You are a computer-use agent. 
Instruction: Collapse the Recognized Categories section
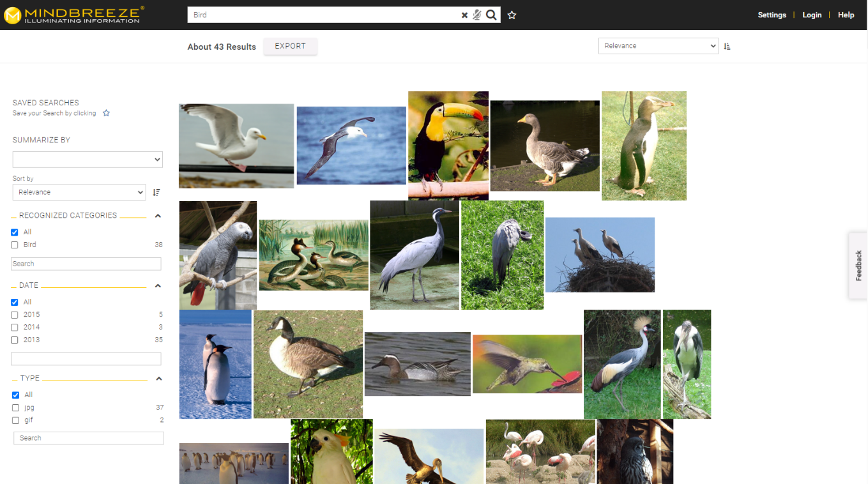158,216
